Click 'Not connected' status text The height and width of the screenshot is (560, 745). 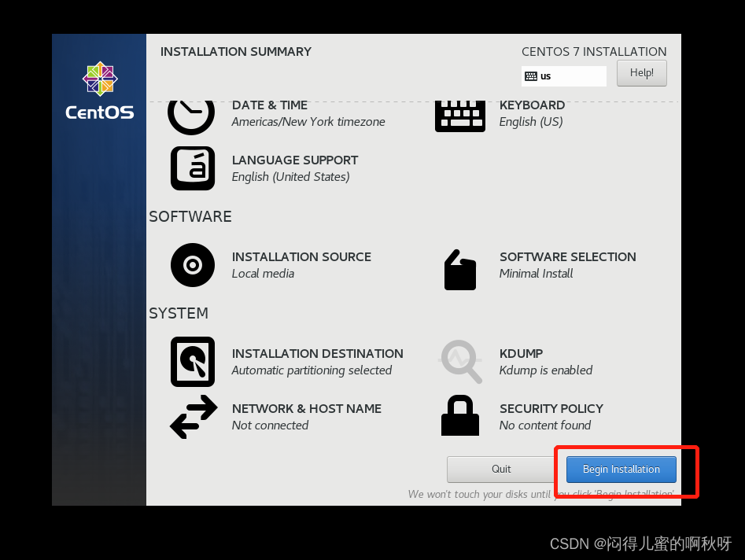pos(271,426)
